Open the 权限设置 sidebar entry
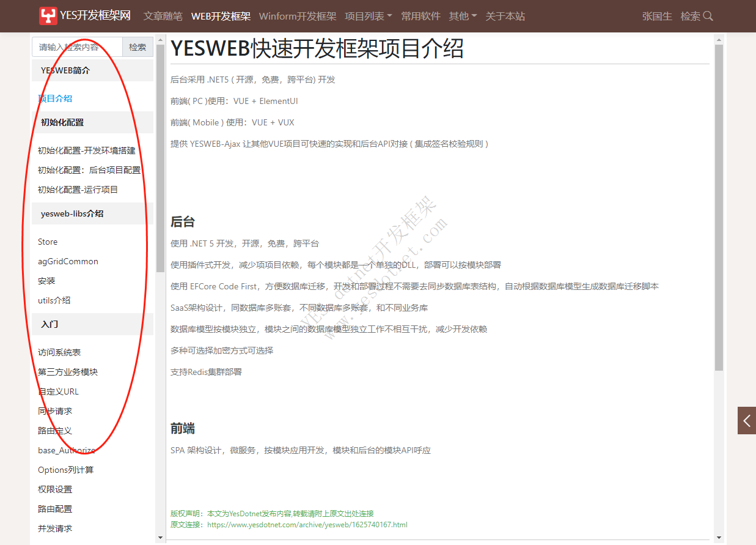The width and height of the screenshot is (756, 545). [55, 489]
